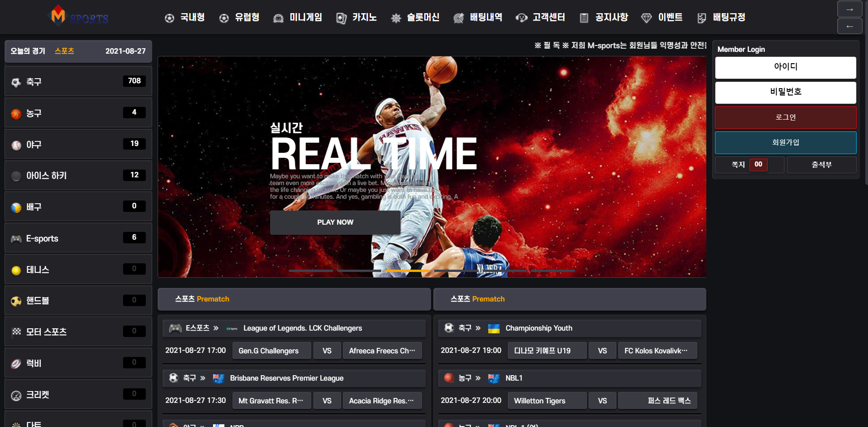Pick Willetton Tigers team
Screen dimensions: 868x427
point(547,401)
